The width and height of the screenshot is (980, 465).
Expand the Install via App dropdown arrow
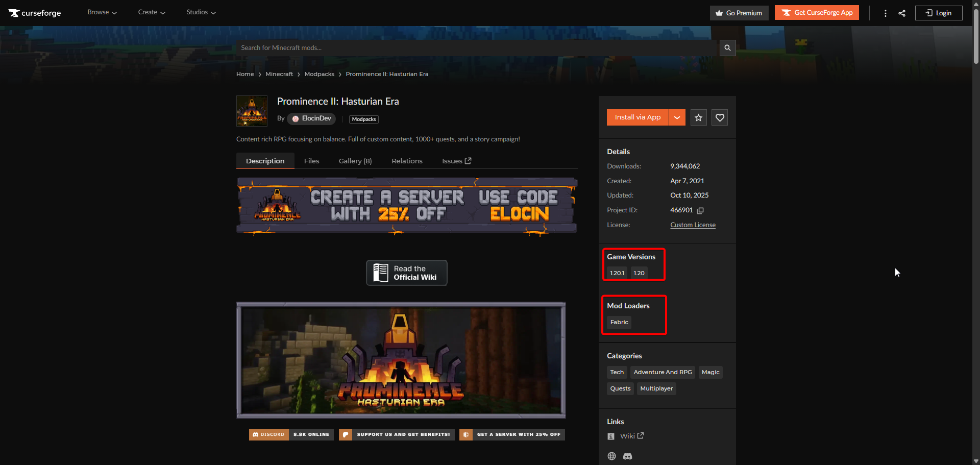(677, 117)
